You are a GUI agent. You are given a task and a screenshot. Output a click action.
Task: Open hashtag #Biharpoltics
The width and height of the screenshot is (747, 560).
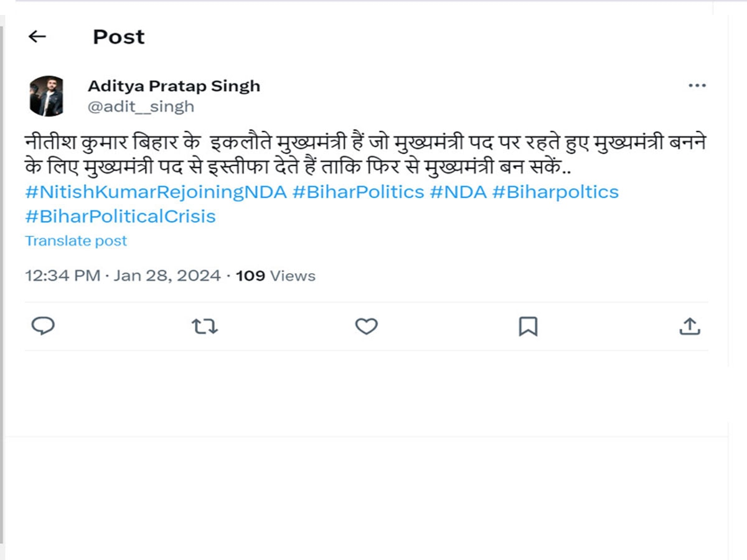click(x=556, y=192)
